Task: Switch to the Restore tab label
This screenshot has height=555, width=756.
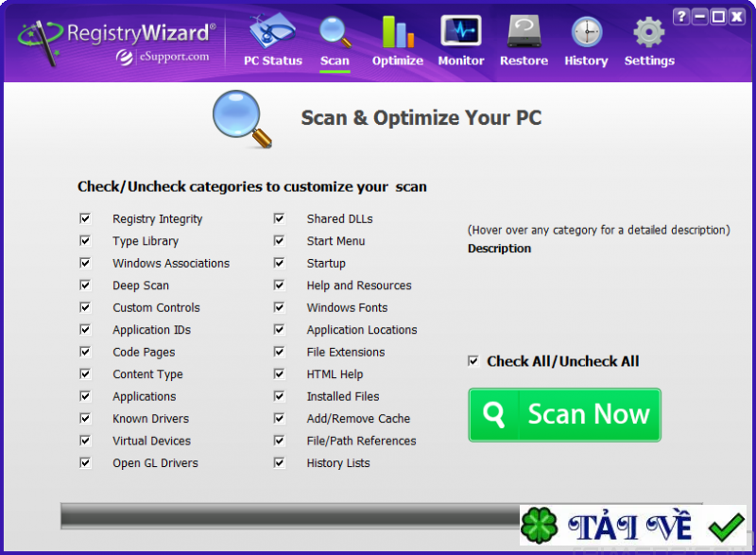Action: [x=524, y=61]
